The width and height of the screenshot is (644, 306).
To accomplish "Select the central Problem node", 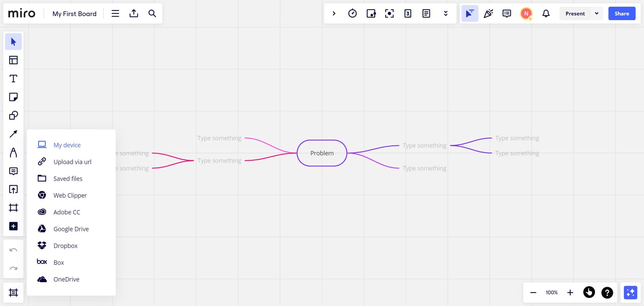I will (x=322, y=153).
